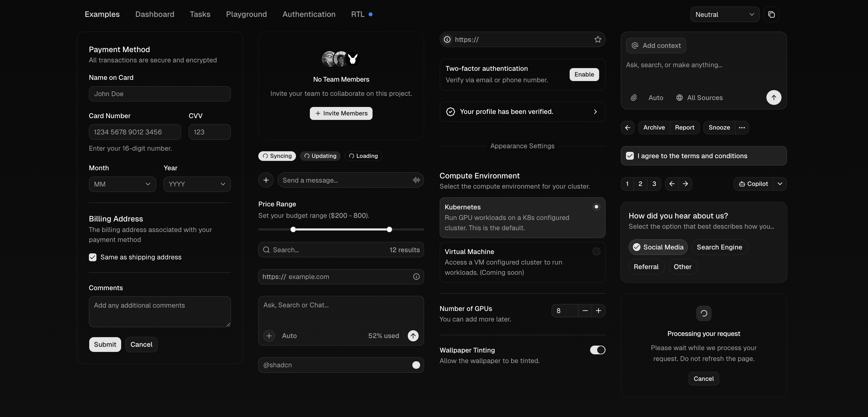Open the Year YYYY dropdown
The height and width of the screenshot is (417, 868).
pos(197,184)
